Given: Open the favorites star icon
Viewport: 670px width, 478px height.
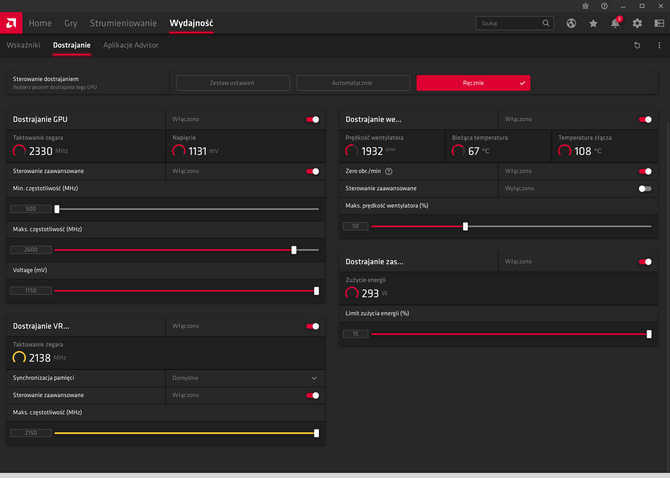Looking at the screenshot, I should 593,23.
